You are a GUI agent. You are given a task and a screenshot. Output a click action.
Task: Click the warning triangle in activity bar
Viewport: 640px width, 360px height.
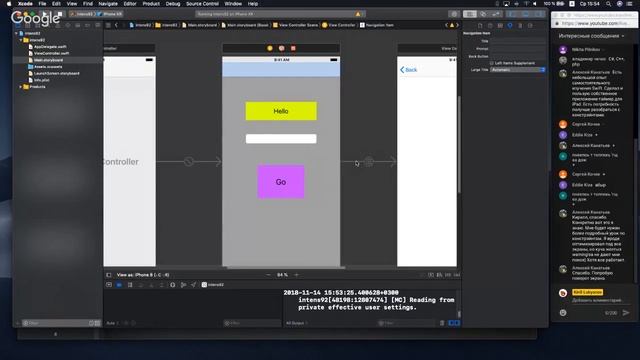358,14
